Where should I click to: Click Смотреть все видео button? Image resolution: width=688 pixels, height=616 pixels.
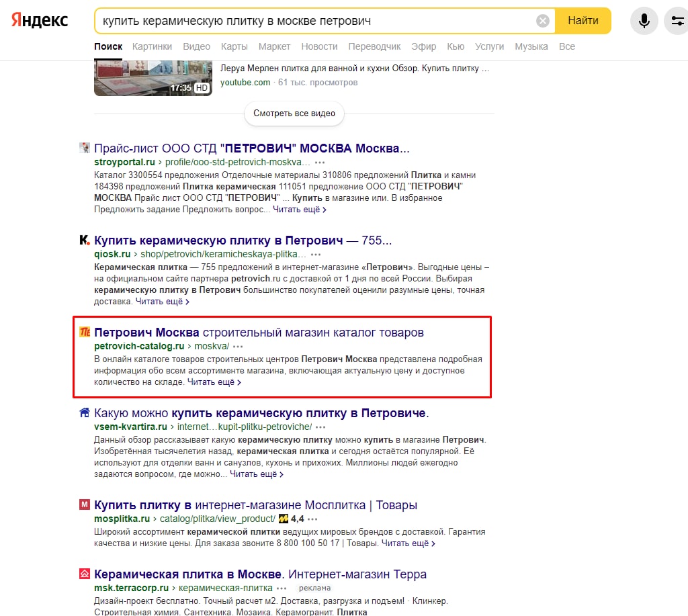tap(294, 114)
